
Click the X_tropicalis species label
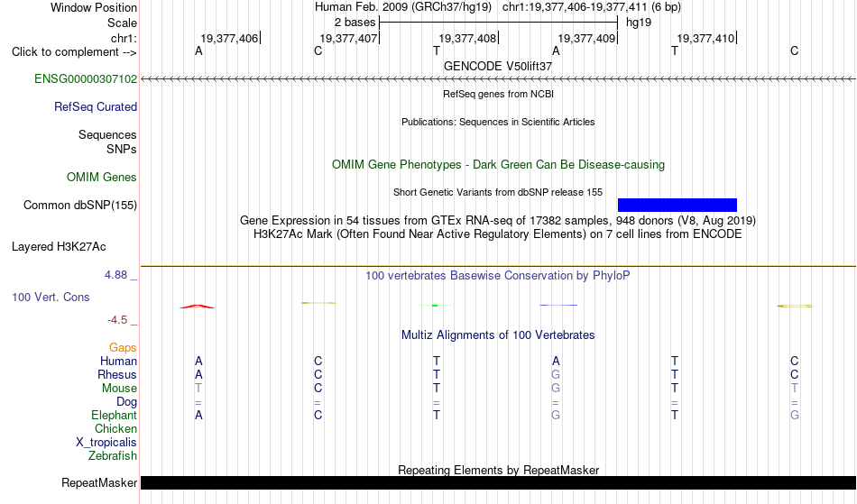coord(106,443)
